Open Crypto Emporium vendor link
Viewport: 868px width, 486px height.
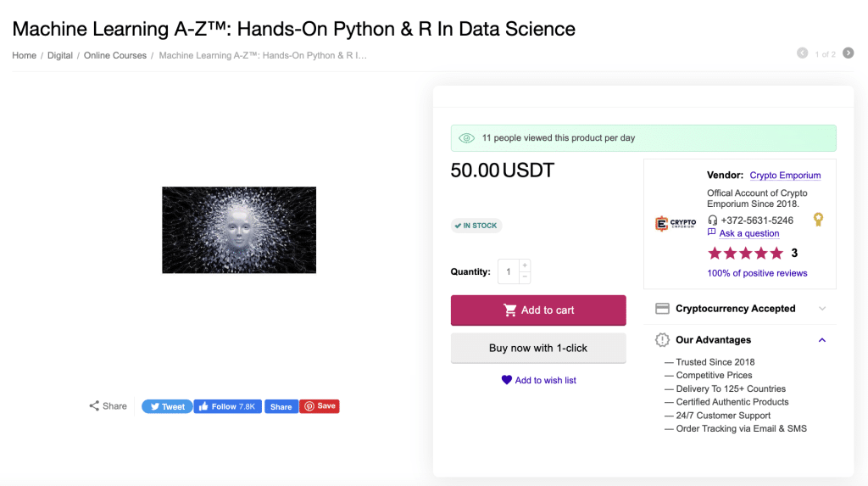(x=785, y=175)
